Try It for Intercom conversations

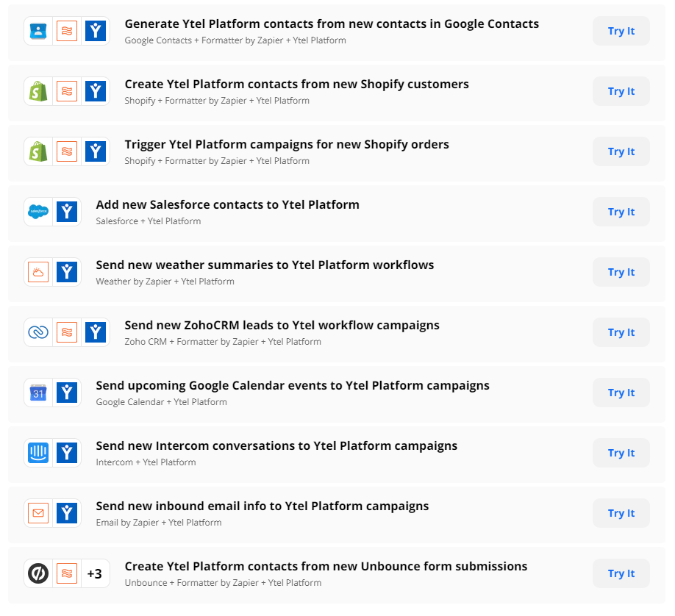click(x=621, y=453)
